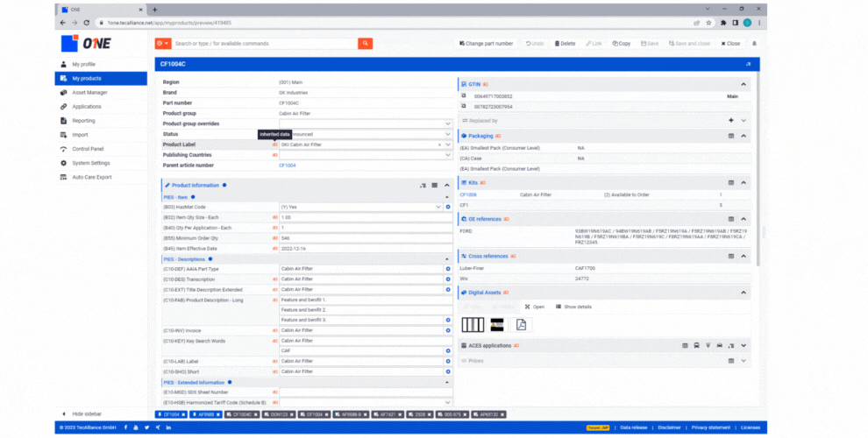Viewport: 868px width, 438px height.
Task: Open the notifications bell icon
Action: [x=754, y=43]
